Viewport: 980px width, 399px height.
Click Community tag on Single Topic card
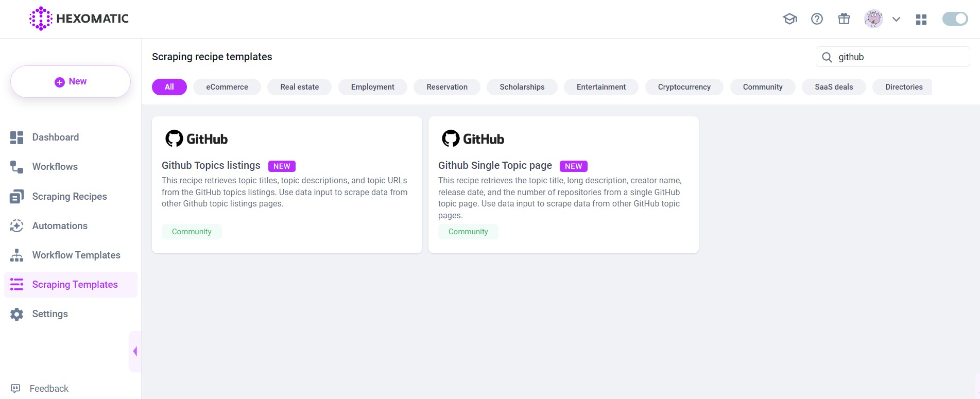468,232
